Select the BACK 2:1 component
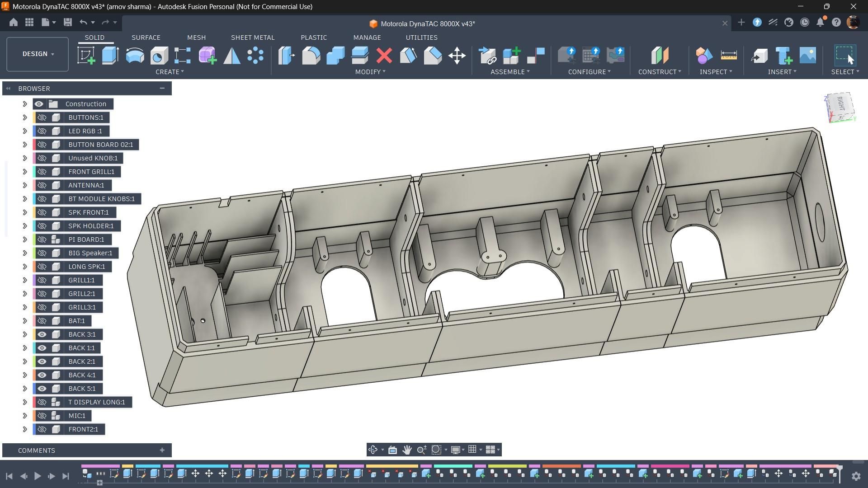The height and width of the screenshot is (488, 868). click(x=82, y=361)
